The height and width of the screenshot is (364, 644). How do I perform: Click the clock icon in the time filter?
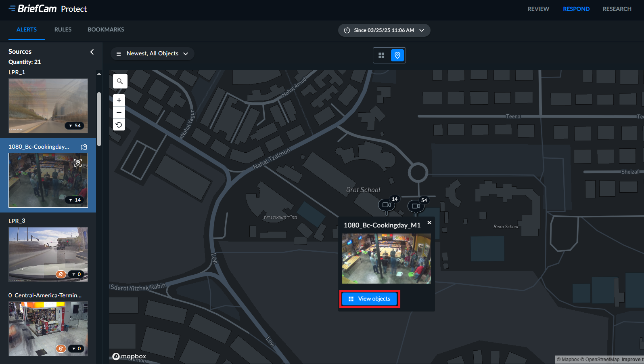tap(347, 30)
